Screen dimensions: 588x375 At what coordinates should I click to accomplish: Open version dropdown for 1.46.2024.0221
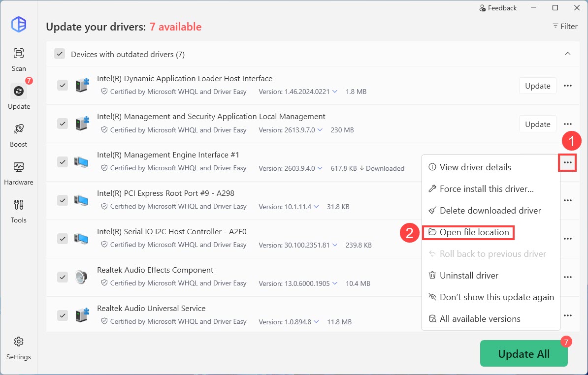(x=335, y=92)
